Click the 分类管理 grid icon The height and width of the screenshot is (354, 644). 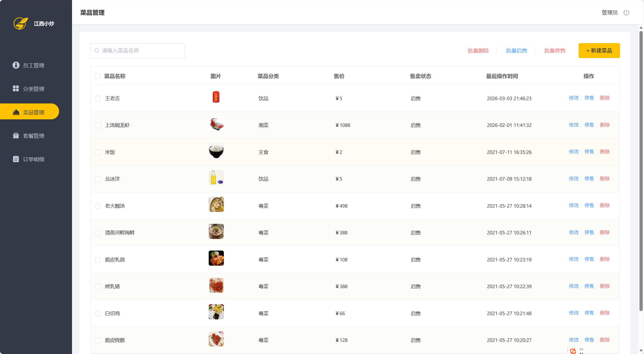coord(16,89)
